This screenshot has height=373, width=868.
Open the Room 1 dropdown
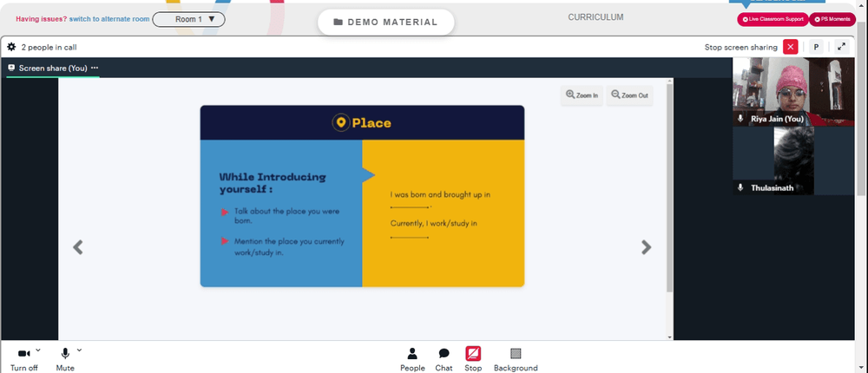188,19
